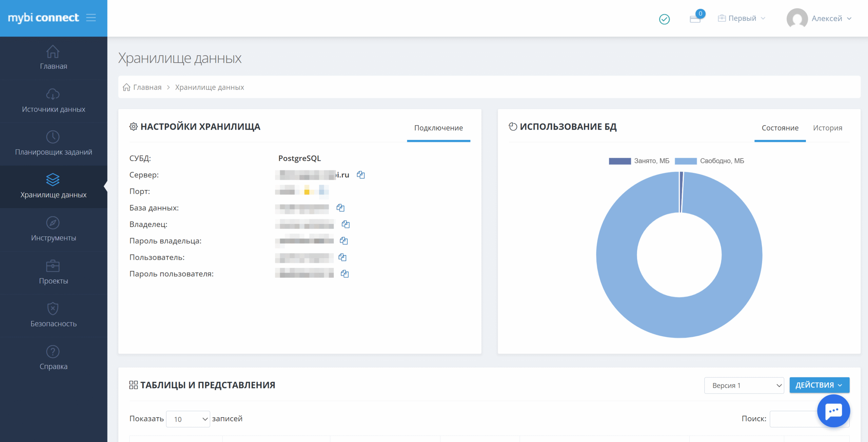
Task: Copy the user password value
Action: [344, 274]
